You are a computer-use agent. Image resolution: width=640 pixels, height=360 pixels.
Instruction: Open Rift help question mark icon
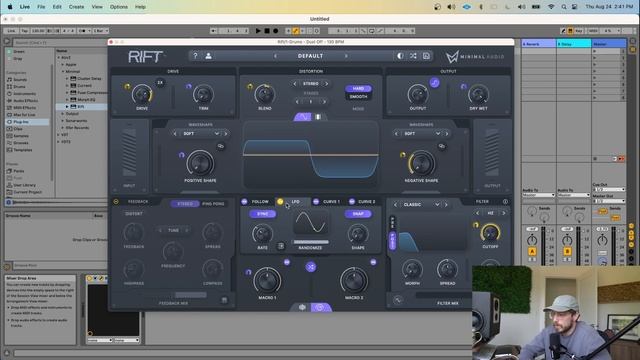195,56
